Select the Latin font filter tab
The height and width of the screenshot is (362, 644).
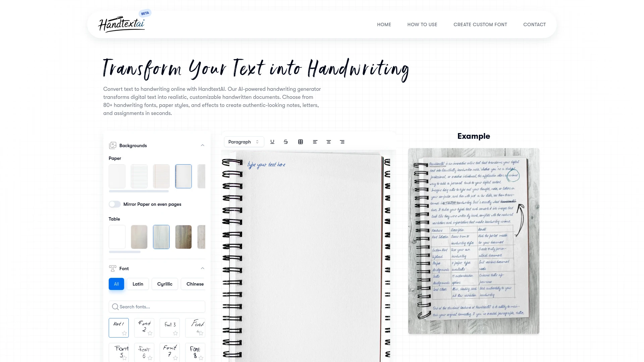pos(138,283)
